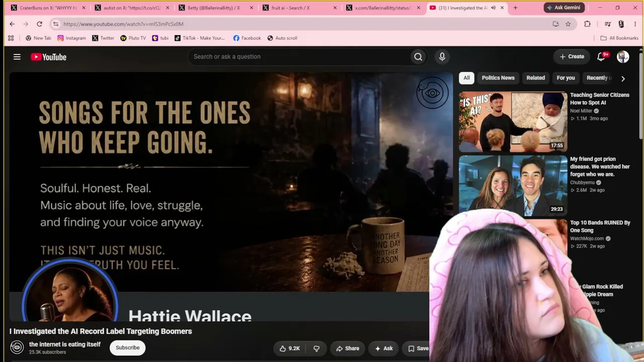Open the YouTube account avatar menu
644x362 pixels.
click(623, 57)
